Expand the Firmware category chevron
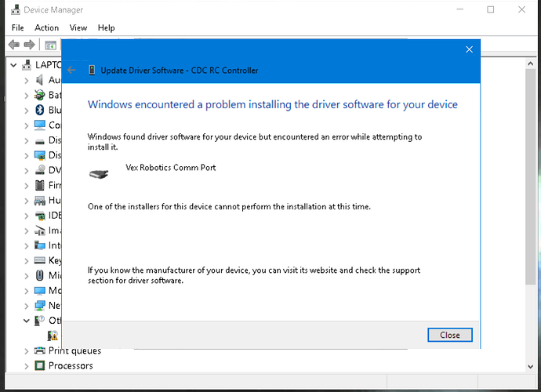Viewport: 541px width, 392px height. click(27, 186)
